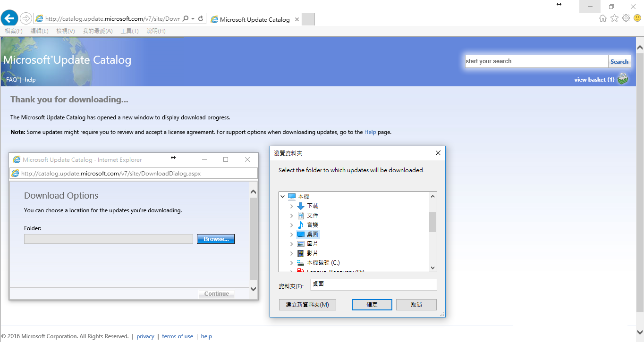This screenshot has height=342, width=644.
Task: Select the 桌面 row label in tree
Action: (x=313, y=234)
